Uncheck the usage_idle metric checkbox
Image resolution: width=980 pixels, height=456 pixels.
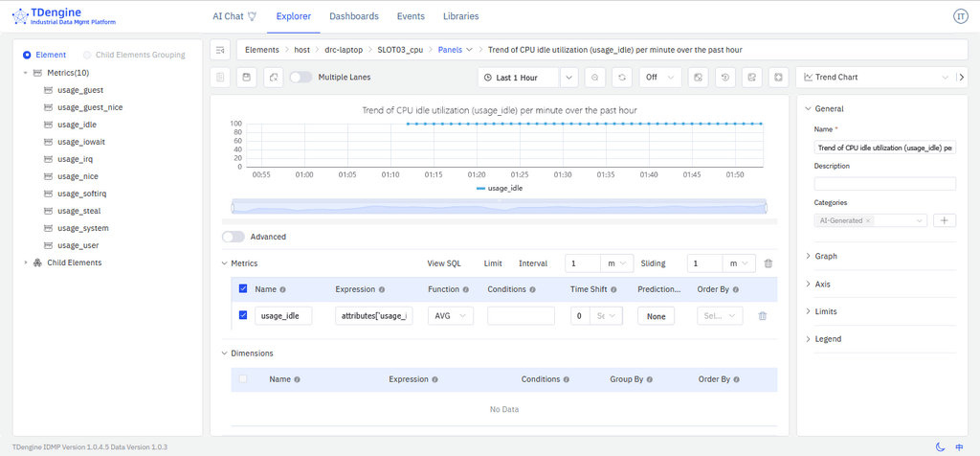242,315
